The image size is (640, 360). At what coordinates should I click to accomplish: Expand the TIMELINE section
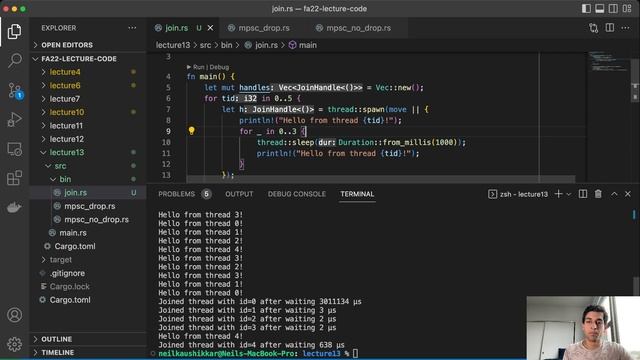click(88, 352)
